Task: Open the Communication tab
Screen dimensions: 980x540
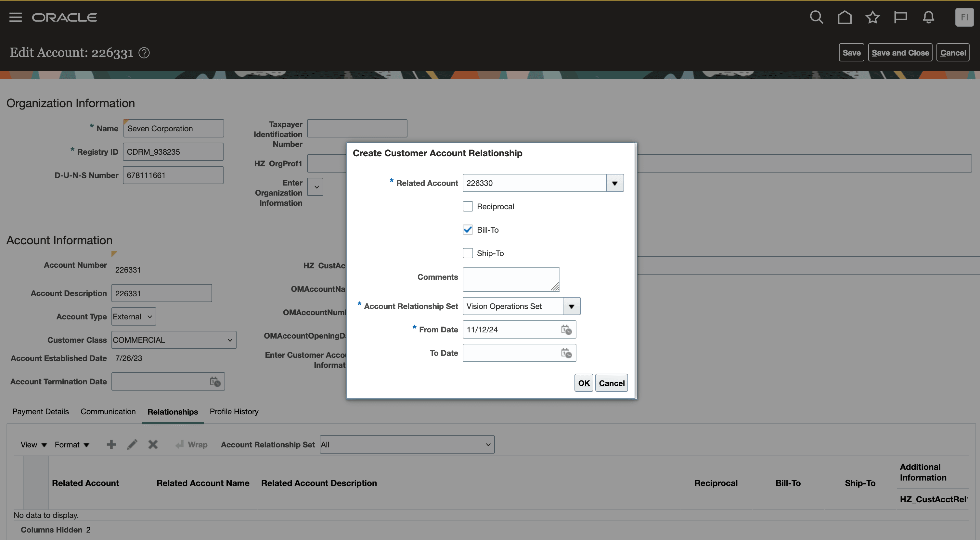Action: 108,411
